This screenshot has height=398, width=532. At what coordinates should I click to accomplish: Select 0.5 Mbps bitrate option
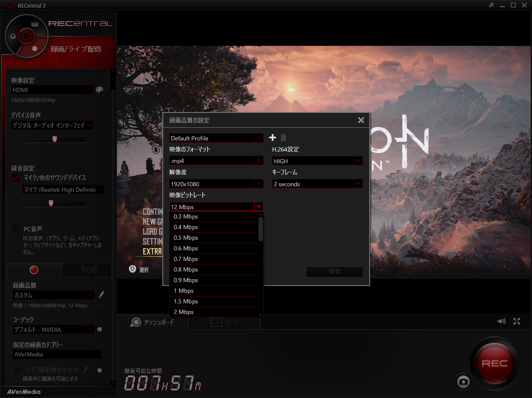[214, 238]
